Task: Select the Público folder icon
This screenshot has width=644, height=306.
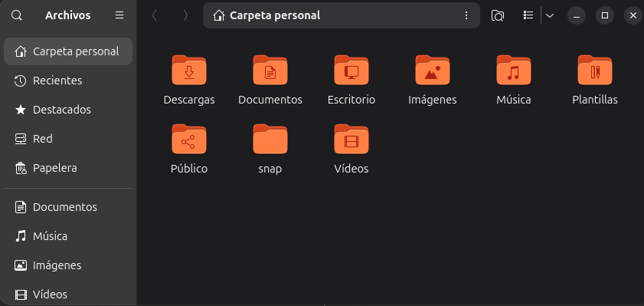Action: coord(189,140)
